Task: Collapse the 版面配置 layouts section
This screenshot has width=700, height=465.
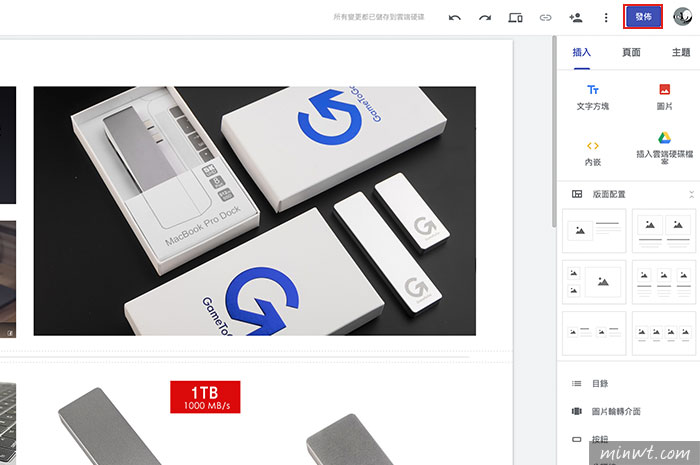Action: point(691,194)
